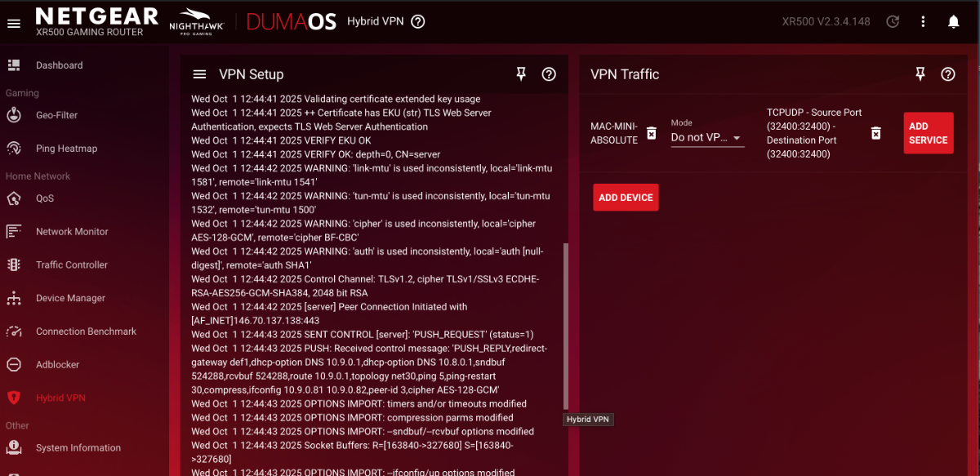Open the notifications bell
This screenshot has height=476, width=980.
click(x=953, y=22)
